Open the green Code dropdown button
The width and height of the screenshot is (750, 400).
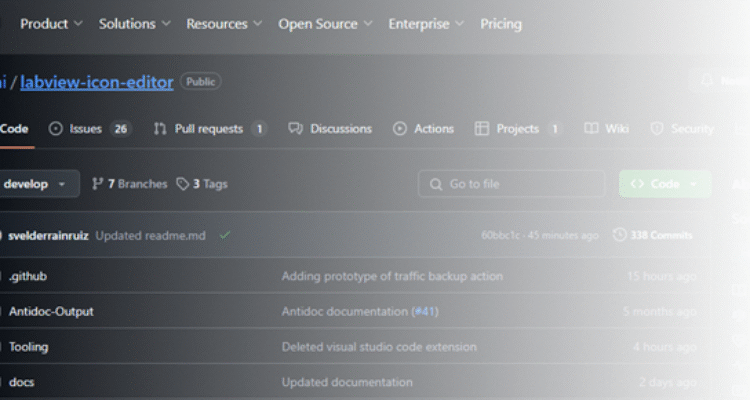point(664,184)
